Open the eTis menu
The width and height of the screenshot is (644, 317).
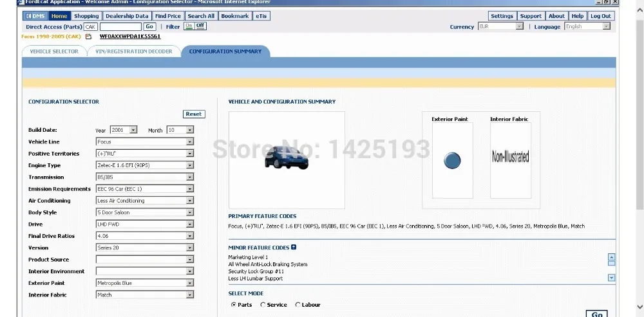(261, 16)
